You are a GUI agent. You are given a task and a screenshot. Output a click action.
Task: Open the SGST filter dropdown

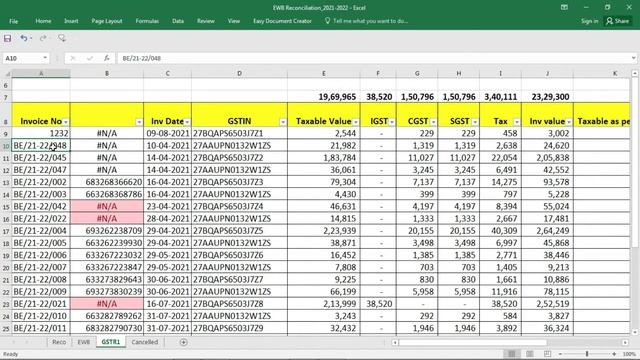(x=475, y=122)
